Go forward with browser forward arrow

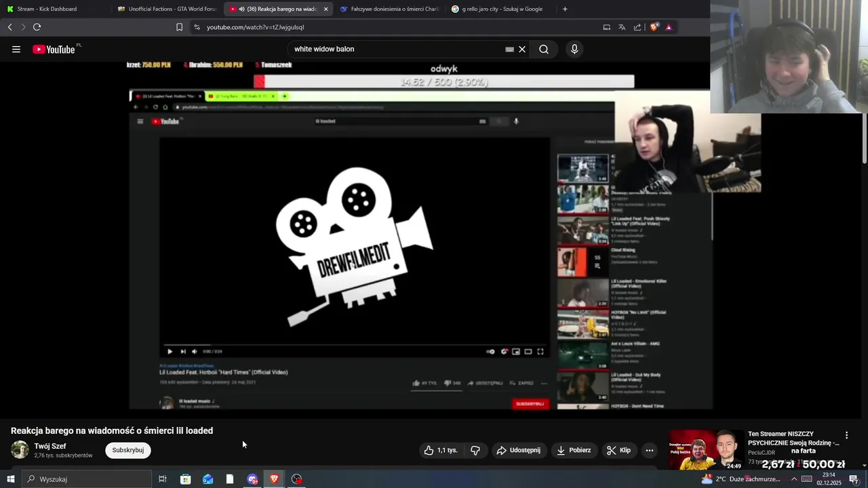point(23,27)
